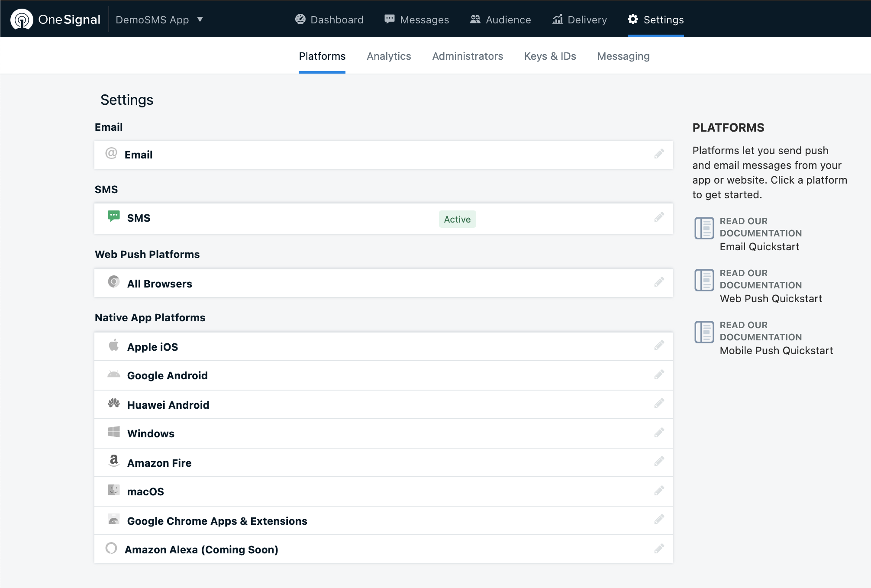Click the Huawei Android flower logo icon

point(113,404)
